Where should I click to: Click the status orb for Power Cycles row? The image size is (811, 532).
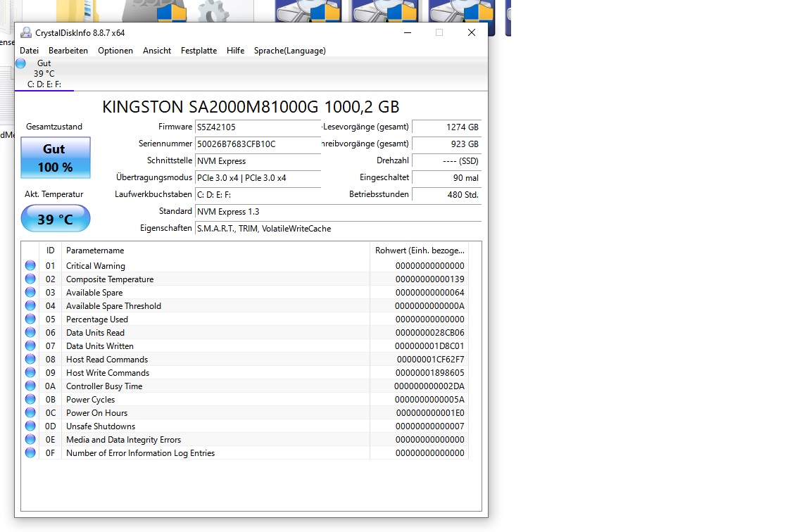(x=30, y=400)
